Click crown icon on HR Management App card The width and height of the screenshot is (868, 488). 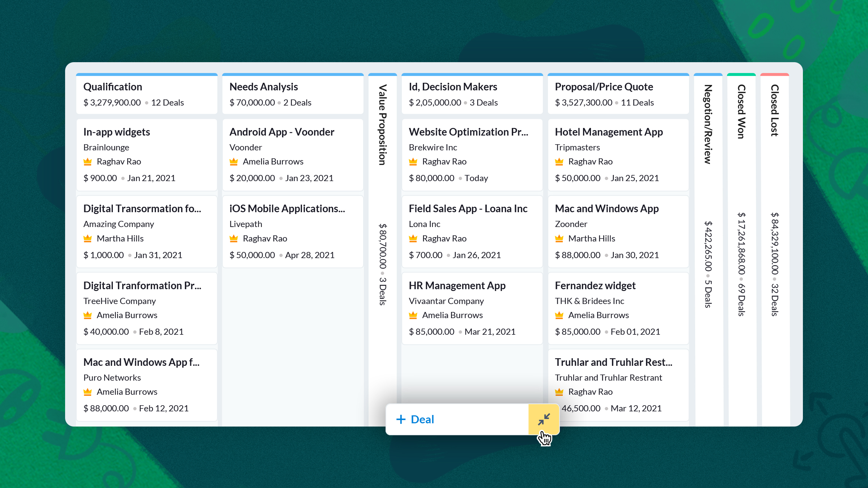[413, 315]
